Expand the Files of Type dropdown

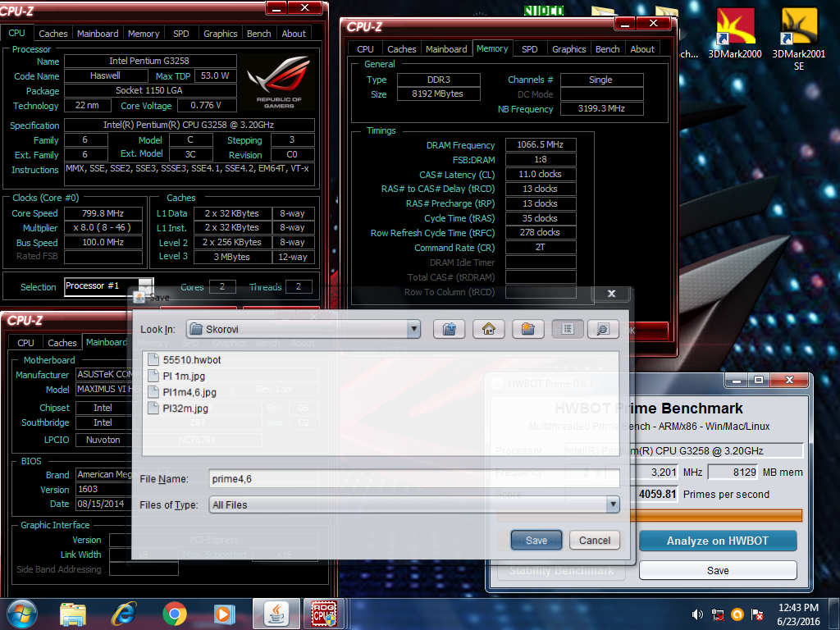click(613, 504)
